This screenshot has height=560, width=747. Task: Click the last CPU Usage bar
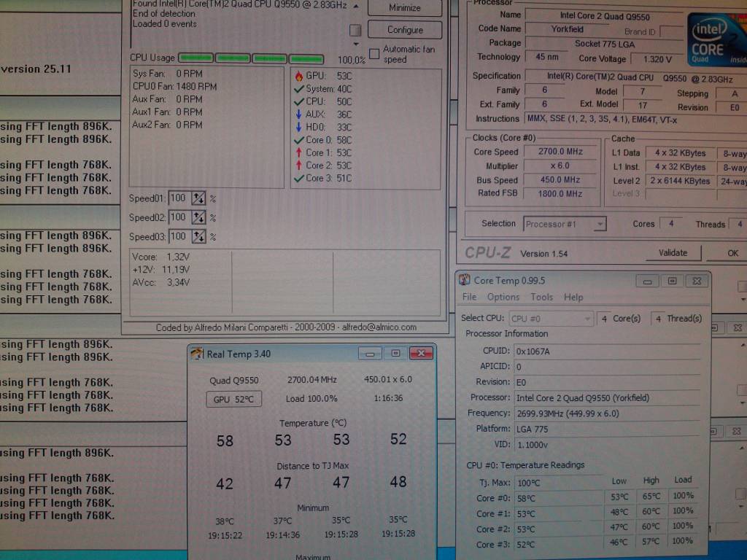tap(306, 59)
